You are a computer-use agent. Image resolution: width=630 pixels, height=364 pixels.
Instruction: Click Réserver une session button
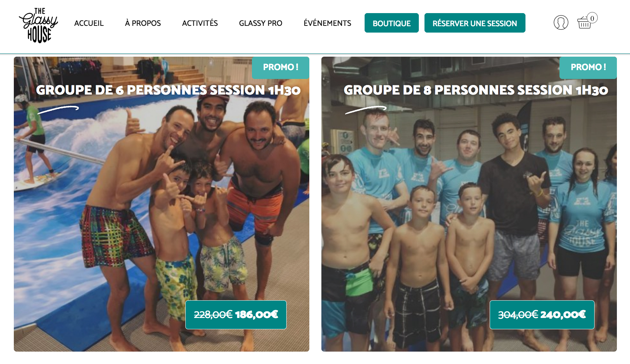point(475,23)
